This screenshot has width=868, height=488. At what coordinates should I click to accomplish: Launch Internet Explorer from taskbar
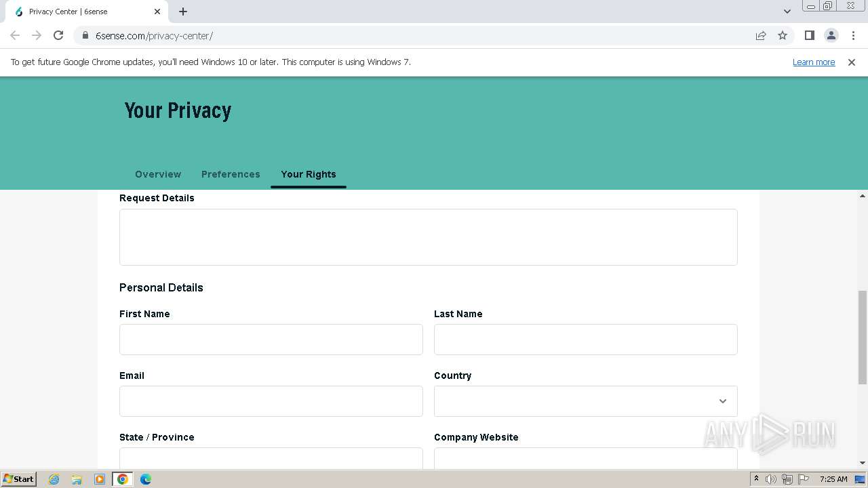54,479
